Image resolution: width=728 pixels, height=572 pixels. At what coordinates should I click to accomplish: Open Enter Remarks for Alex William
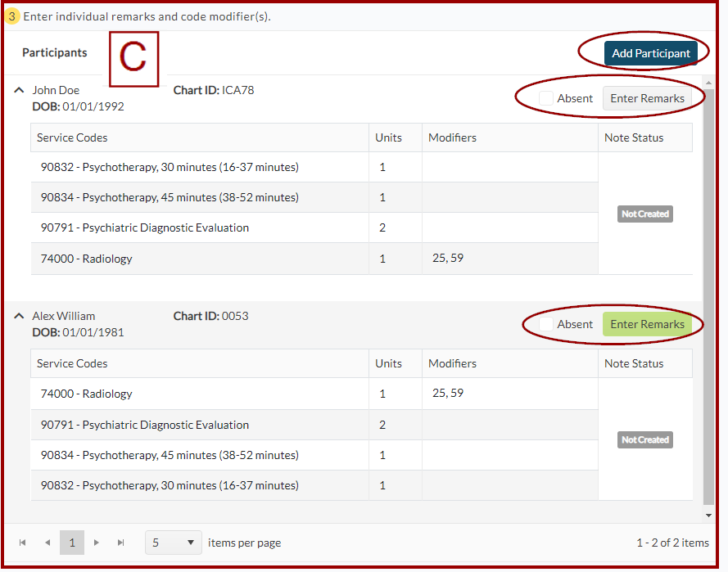(x=647, y=324)
